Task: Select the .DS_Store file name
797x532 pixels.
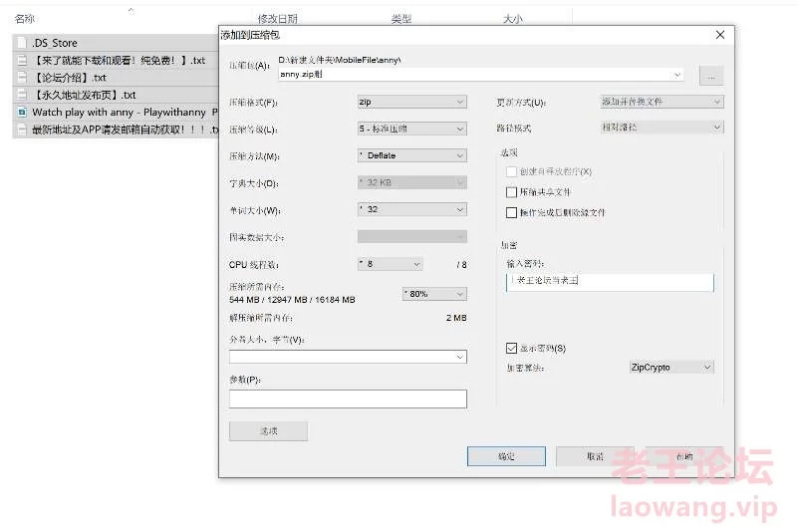Action: tap(55, 43)
